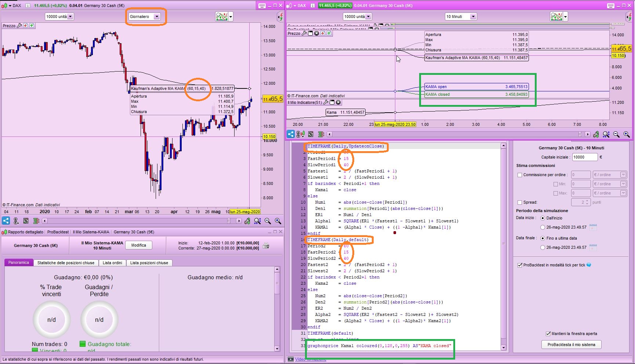
Task: Remove the Prezzo panel in 10-minute chart
Action: point(316,33)
